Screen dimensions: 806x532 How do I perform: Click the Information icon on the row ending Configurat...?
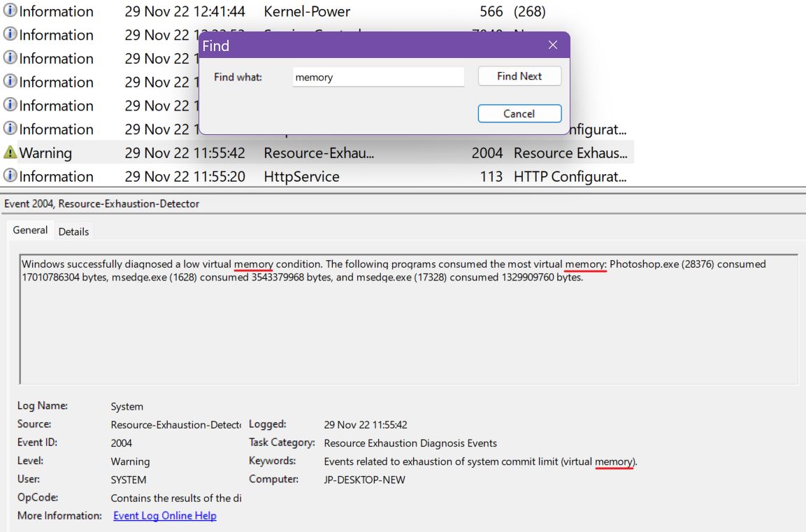[10, 129]
